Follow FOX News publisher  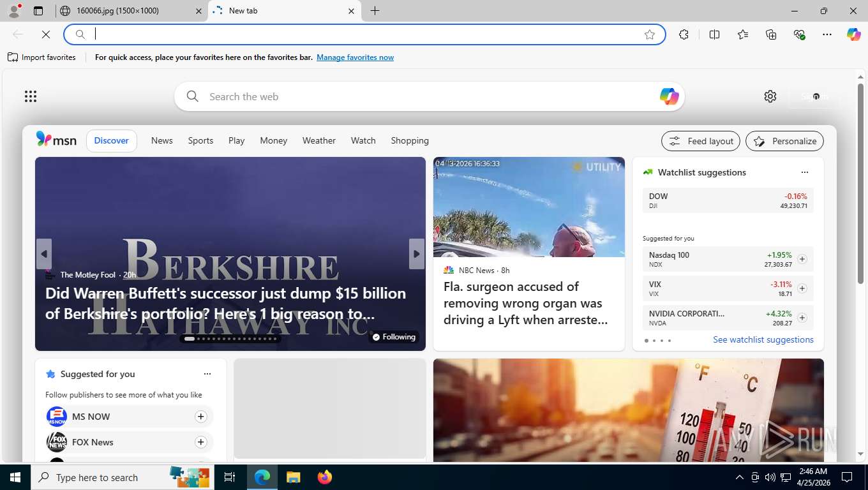(200, 442)
